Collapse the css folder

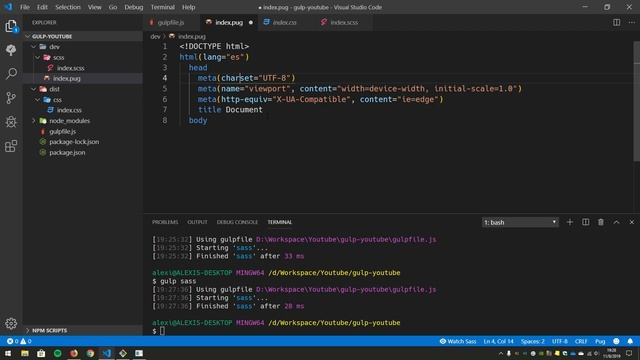38,100
